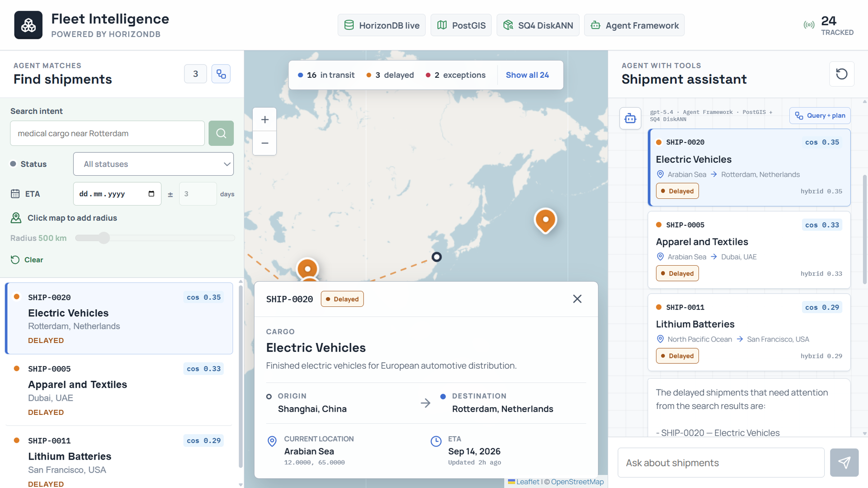868x488 pixels.
Task: Focus the search intent text field
Action: click(108, 133)
